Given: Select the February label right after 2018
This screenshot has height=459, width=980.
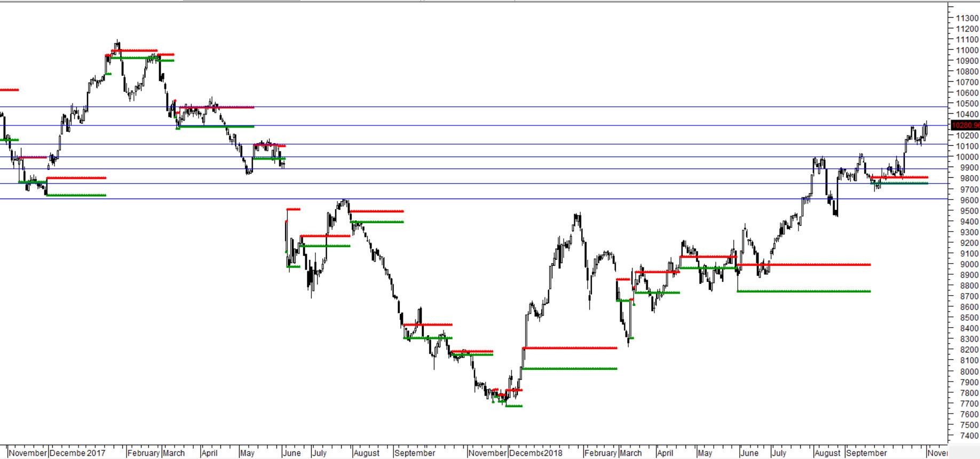Looking at the screenshot, I should click(600, 453).
